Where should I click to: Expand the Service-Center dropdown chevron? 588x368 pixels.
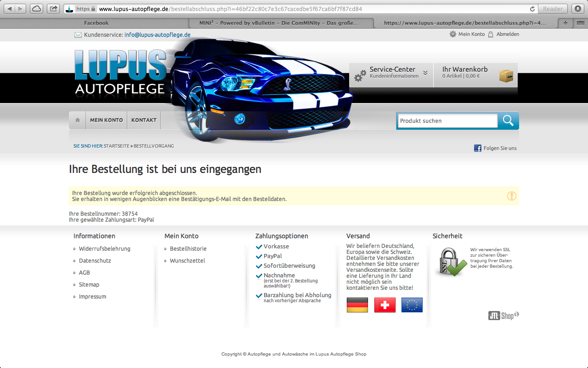[x=425, y=73]
